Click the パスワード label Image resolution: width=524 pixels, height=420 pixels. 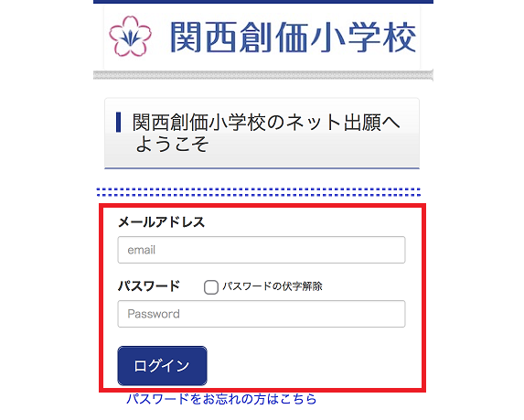click(149, 285)
